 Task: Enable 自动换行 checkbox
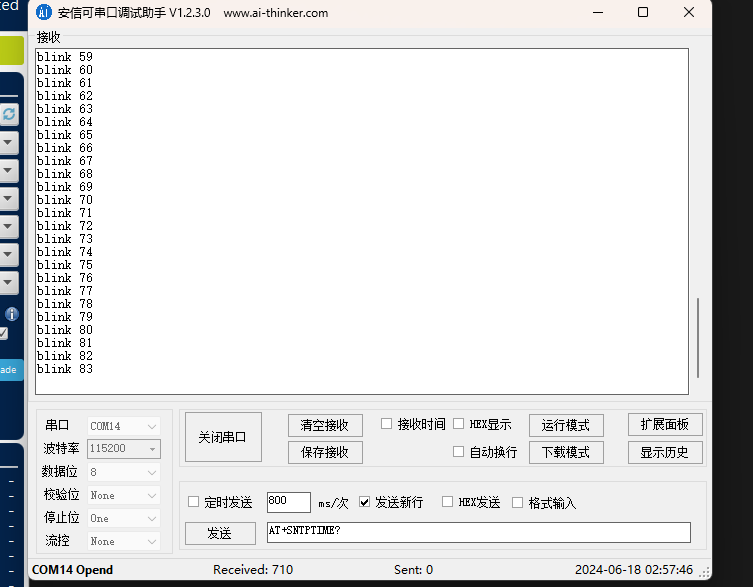pos(459,452)
